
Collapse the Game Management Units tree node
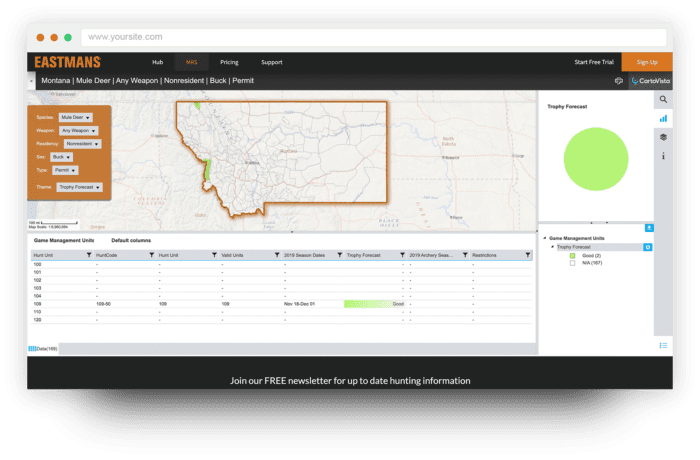(x=545, y=238)
